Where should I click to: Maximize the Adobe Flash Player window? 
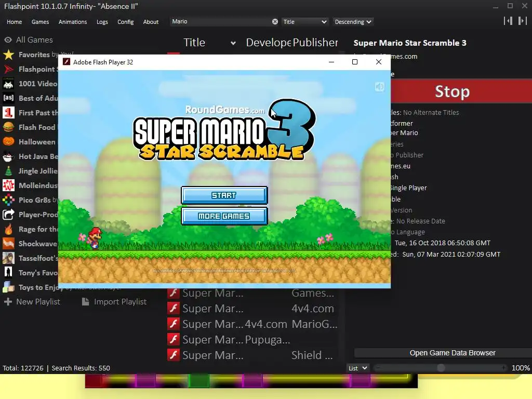[355, 62]
